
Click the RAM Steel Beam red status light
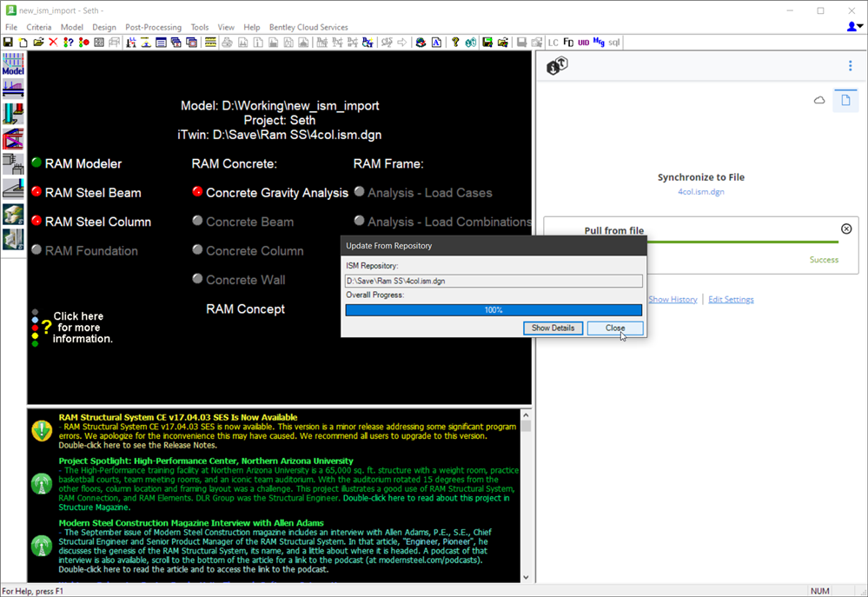pos(36,192)
